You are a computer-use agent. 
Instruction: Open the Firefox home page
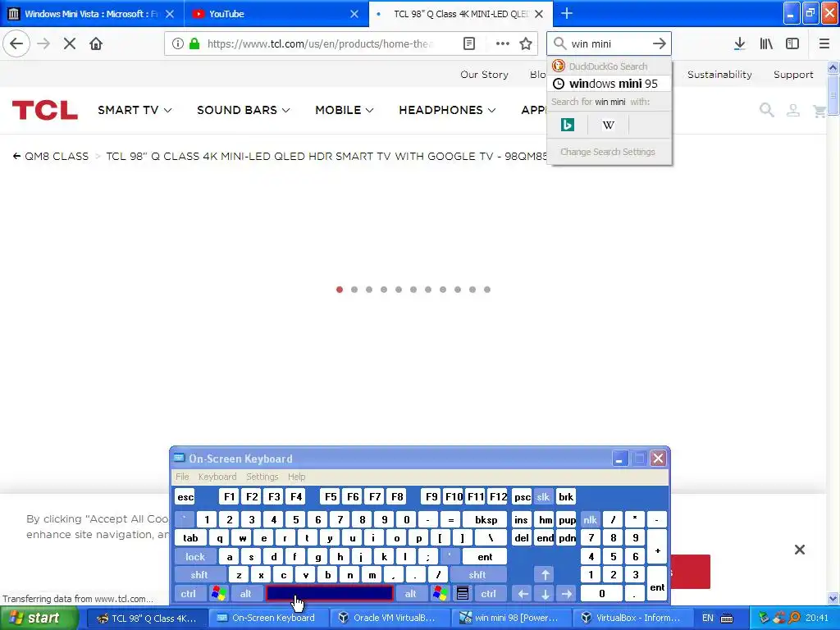click(96, 44)
